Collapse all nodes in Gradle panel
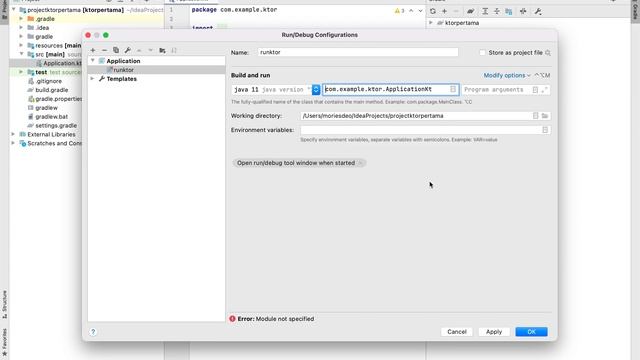 pyautogui.click(x=497, y=11)
